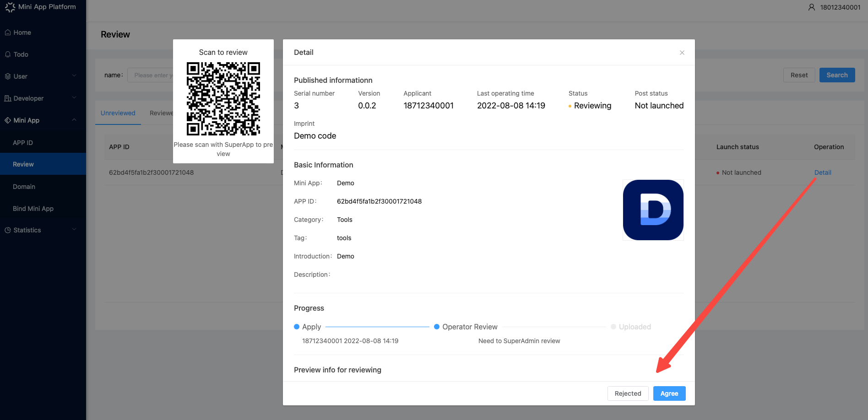
Task: Click the Demo app icon thumbnail
Action: pos(653,210)
